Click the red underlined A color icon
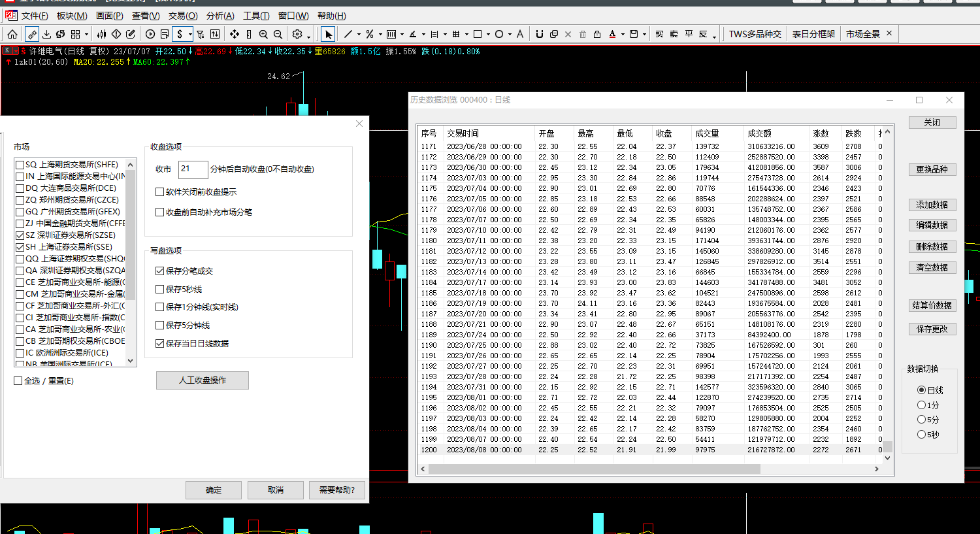980x534 pixels. point(612,34)
